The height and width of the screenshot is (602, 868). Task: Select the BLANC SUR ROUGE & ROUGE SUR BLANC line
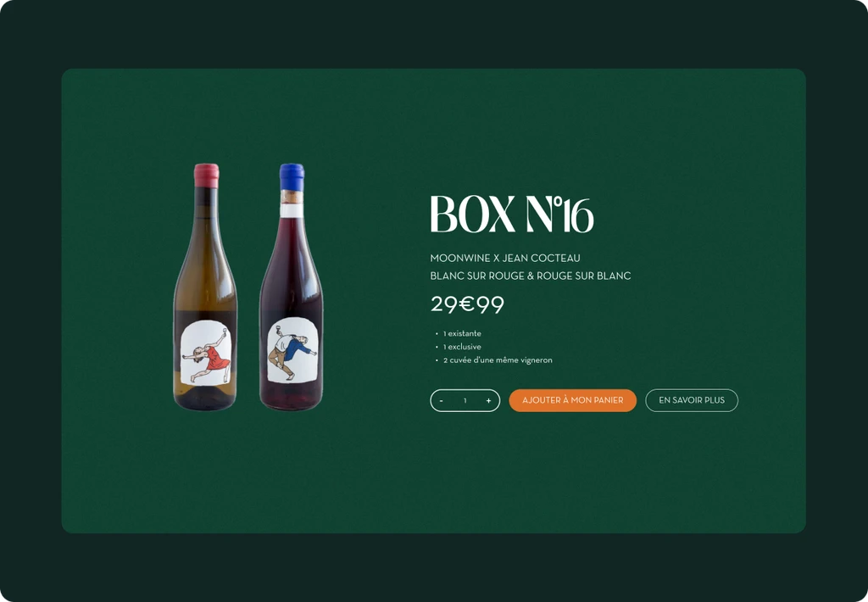(x=531, y=276)
